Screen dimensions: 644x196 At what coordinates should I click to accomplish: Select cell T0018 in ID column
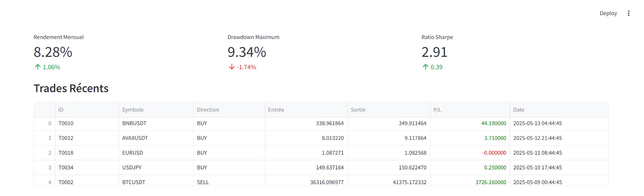tap(87, 153)
